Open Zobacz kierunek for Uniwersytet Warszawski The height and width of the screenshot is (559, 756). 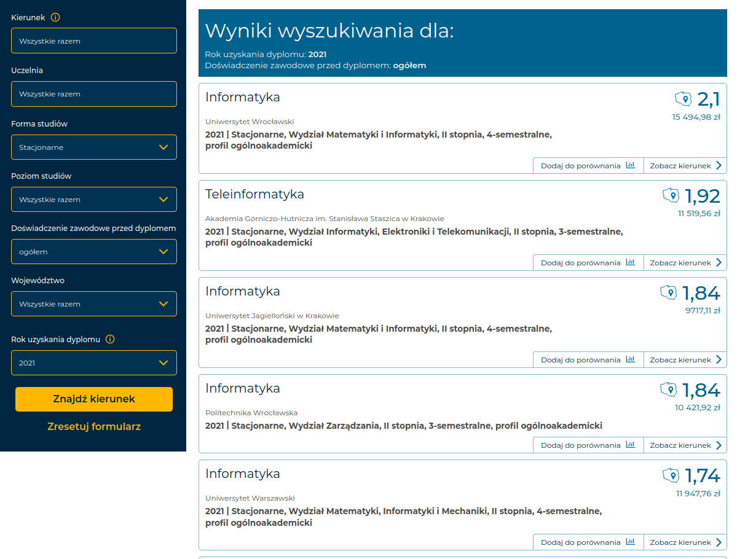coord(685,542)
